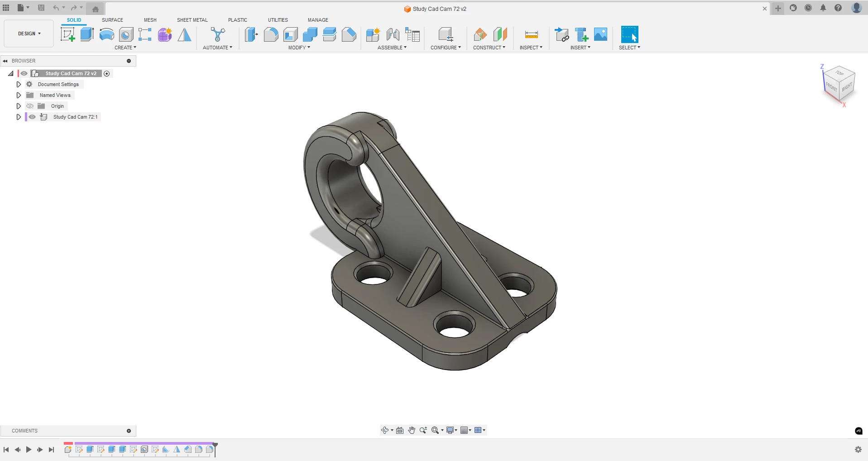This screenshot has height=461, width=868.
Task: Expand the Document Settings node
Action: (x=19, y=84)
